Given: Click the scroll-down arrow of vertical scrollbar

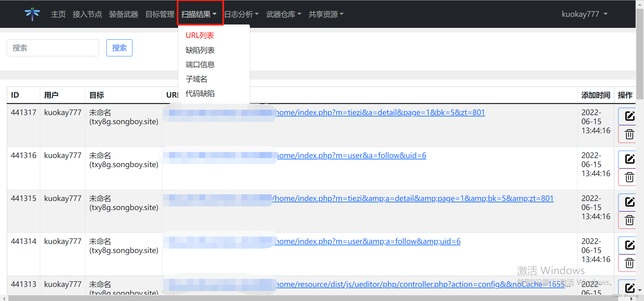Looking at the screenshot, I should point(640,290).
